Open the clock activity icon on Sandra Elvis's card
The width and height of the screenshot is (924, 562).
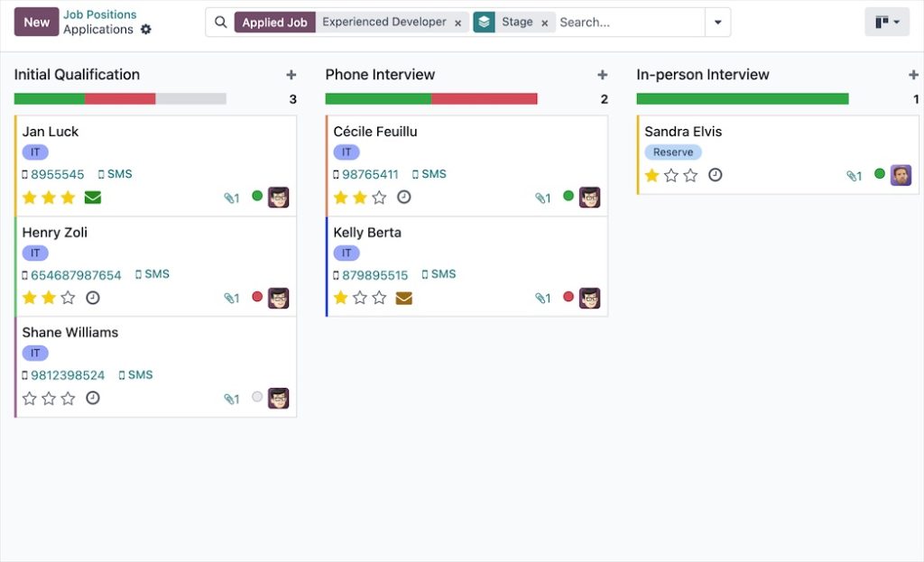point(716,175)
